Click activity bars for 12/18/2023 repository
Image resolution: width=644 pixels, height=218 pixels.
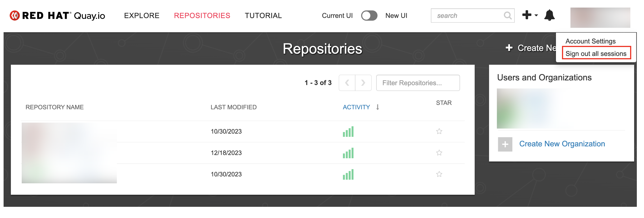click(x=348, y=153)
